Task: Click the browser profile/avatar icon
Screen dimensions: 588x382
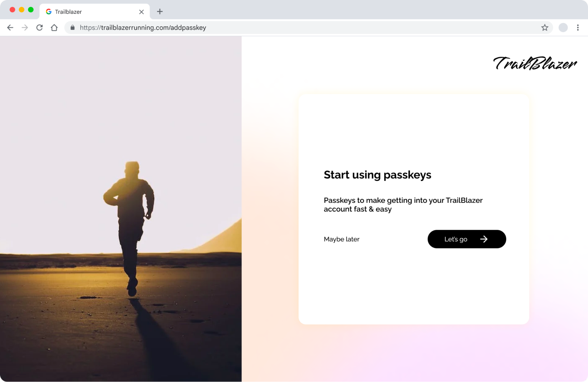Action: tap(563, 27)
